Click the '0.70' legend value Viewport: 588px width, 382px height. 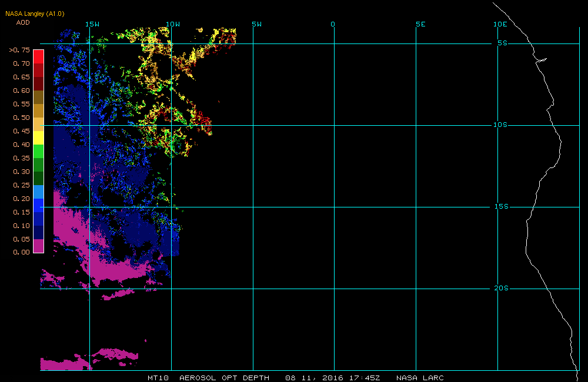(x=21, y=63)
